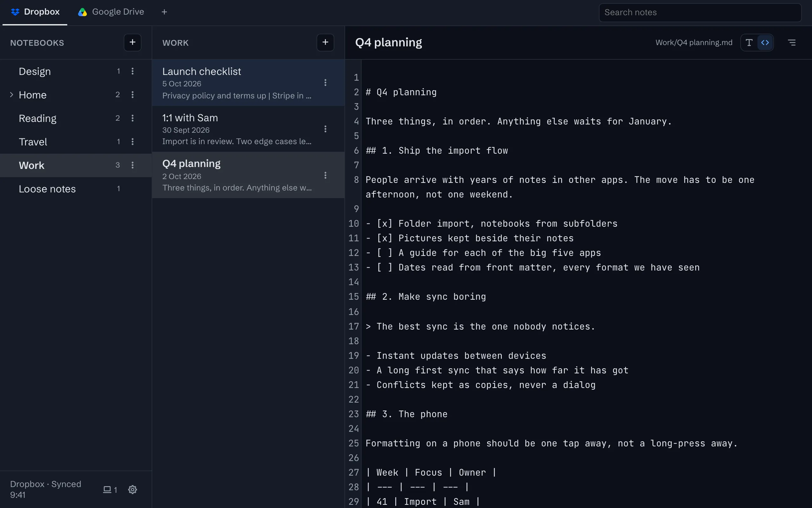This screenshot has width=812, height=508.
Task: Open Launch checklist note options
Action: point(325,83)
